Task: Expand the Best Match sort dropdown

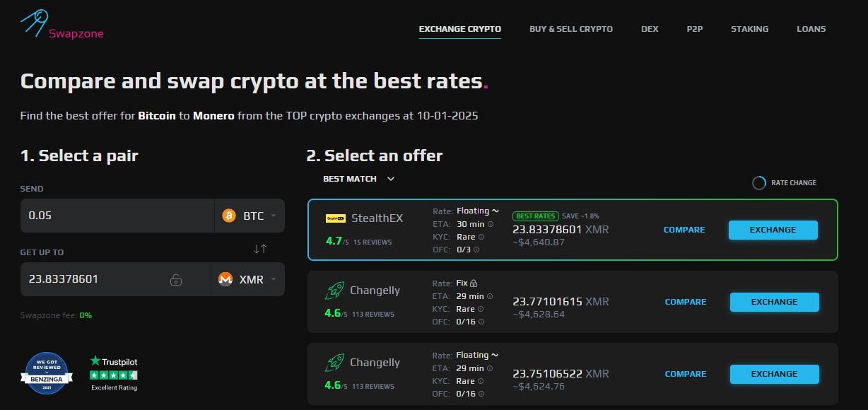Action: point(391,179)
